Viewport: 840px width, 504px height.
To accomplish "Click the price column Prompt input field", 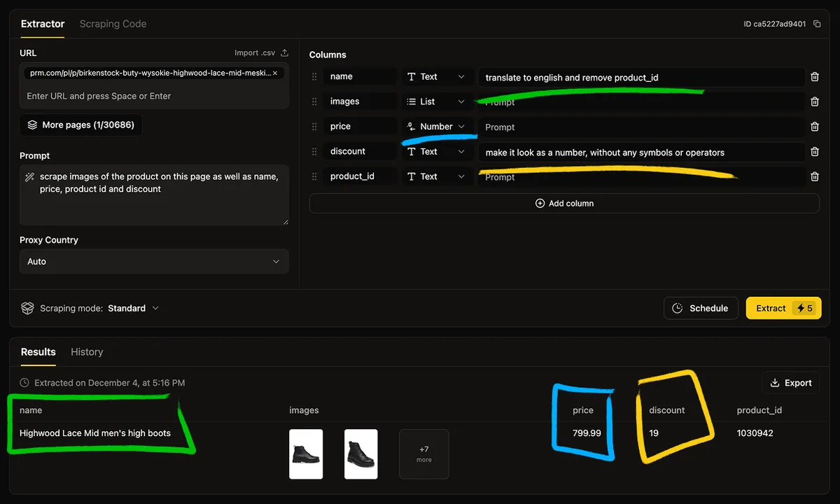I will click(640, 127).
